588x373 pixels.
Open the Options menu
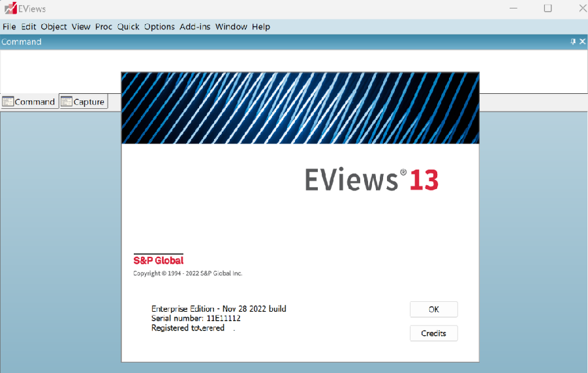[x=159, y=27]
